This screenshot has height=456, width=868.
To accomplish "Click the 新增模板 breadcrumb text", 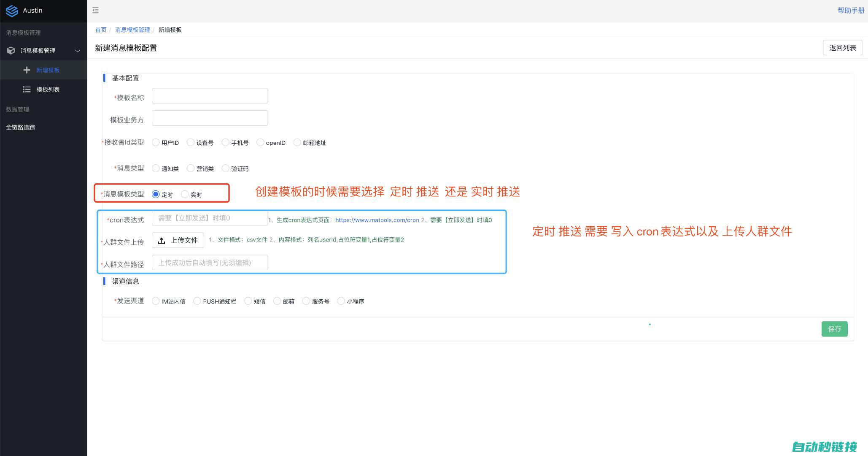I will (x=170, y=30).
